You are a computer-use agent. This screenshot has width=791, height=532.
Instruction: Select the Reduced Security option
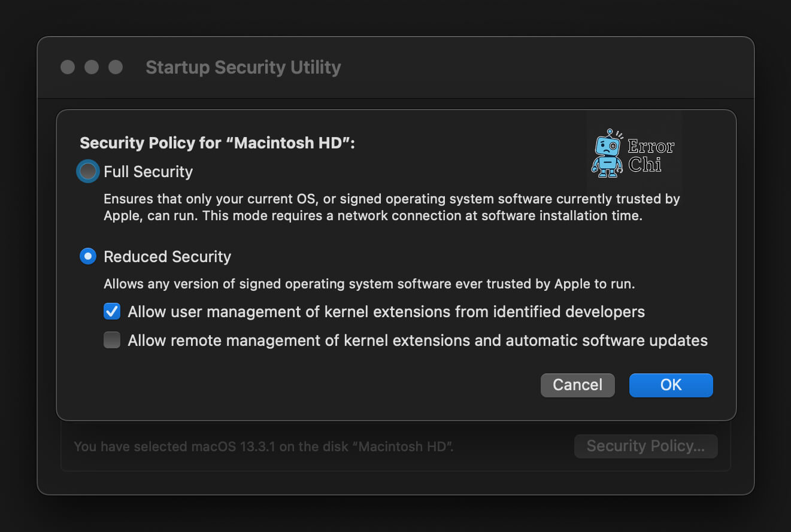coord(88,256)
